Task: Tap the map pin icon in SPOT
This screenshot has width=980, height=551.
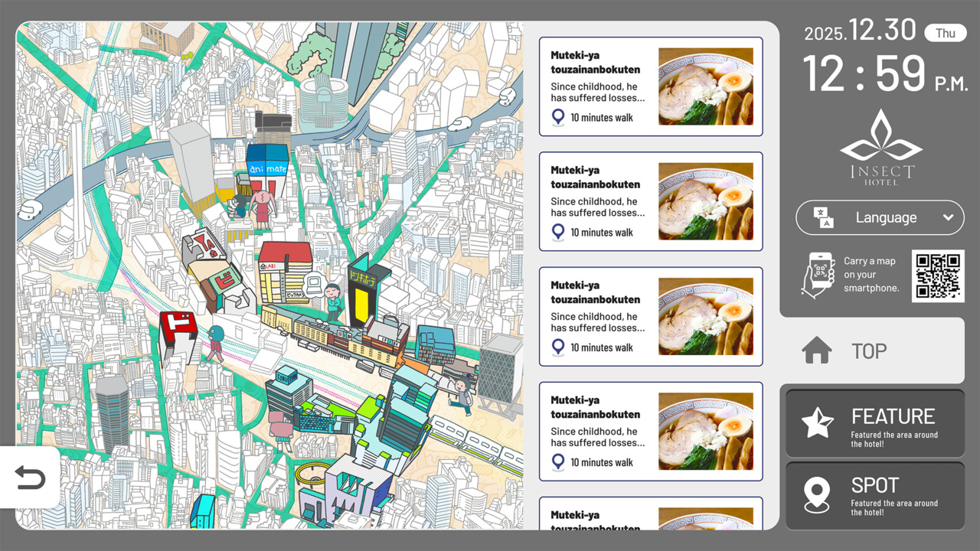Action: coord(817,494)
